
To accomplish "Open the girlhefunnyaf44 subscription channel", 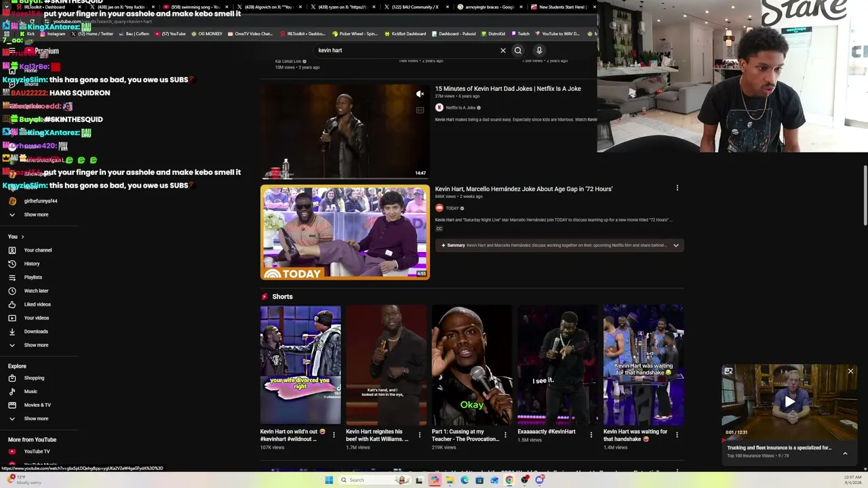I will tap(41, 201).
